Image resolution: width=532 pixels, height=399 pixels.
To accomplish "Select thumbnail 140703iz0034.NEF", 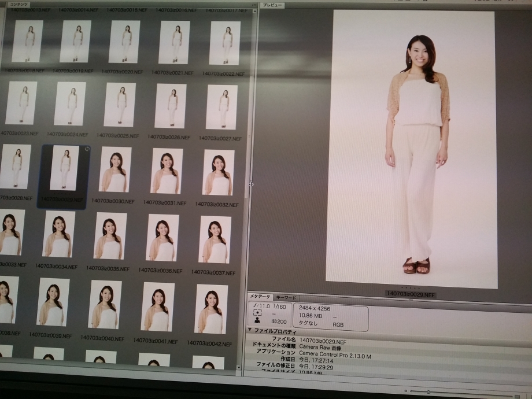I will click(59, 234).
